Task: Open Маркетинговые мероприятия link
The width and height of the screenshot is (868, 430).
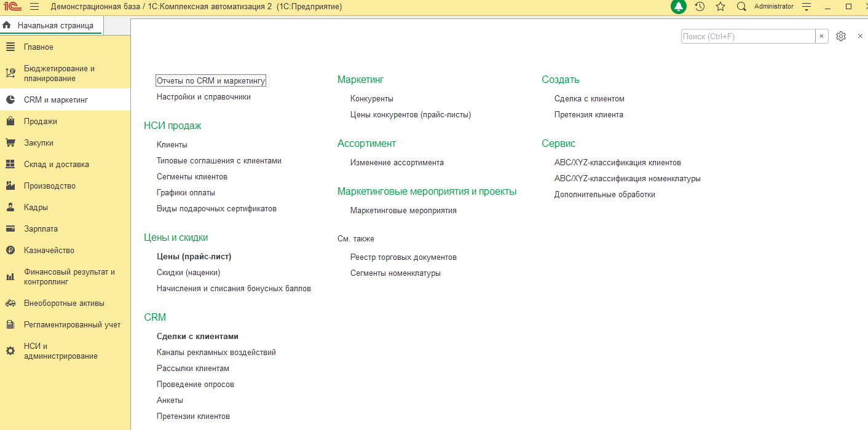Action: 403,210
